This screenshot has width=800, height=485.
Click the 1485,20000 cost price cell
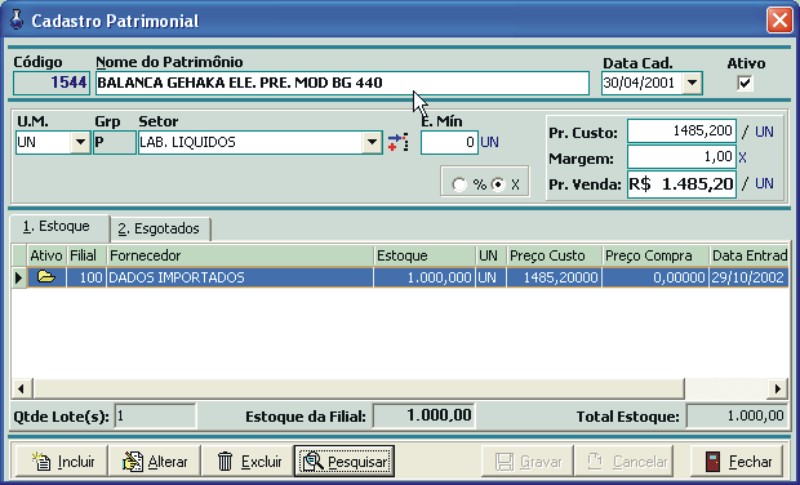(x=554, y=277)
